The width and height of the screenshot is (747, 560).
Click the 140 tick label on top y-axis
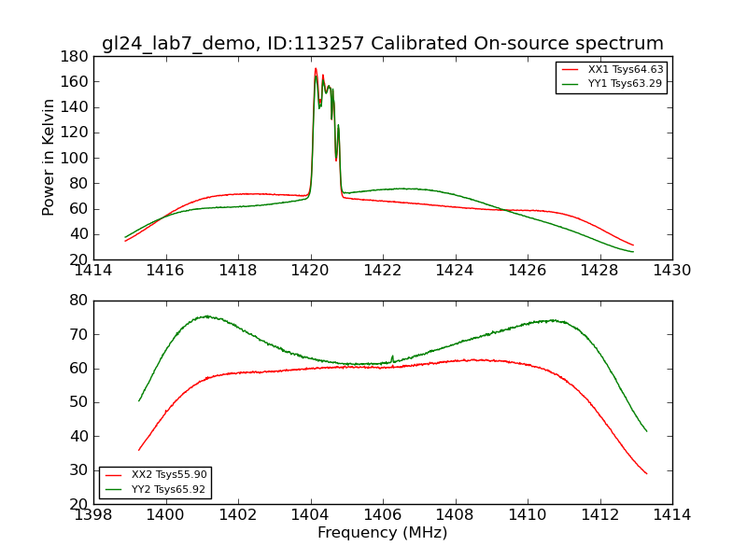click(x=75, y=107)
